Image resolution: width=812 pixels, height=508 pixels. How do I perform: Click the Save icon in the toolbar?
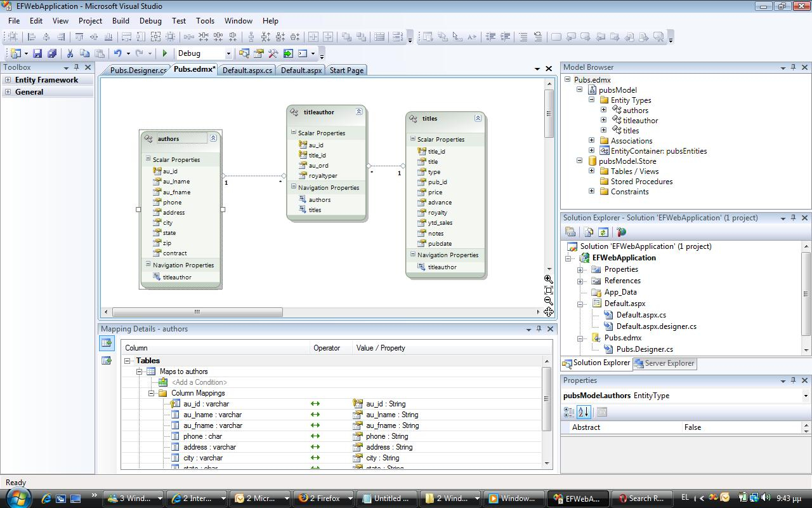[37, 54]
